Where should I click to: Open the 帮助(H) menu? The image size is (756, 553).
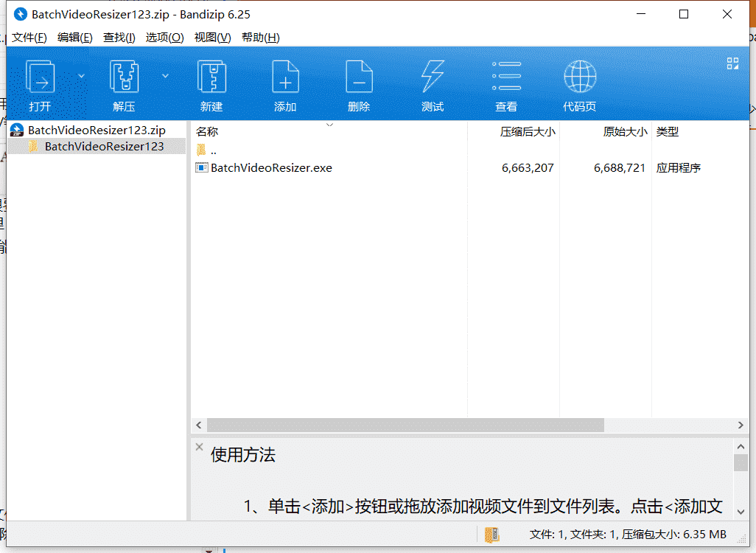260,38
